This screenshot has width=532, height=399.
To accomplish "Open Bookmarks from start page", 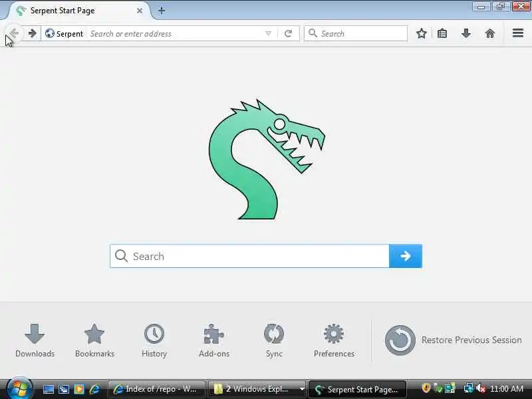I will pyautogui.click(x=94, y=340).
